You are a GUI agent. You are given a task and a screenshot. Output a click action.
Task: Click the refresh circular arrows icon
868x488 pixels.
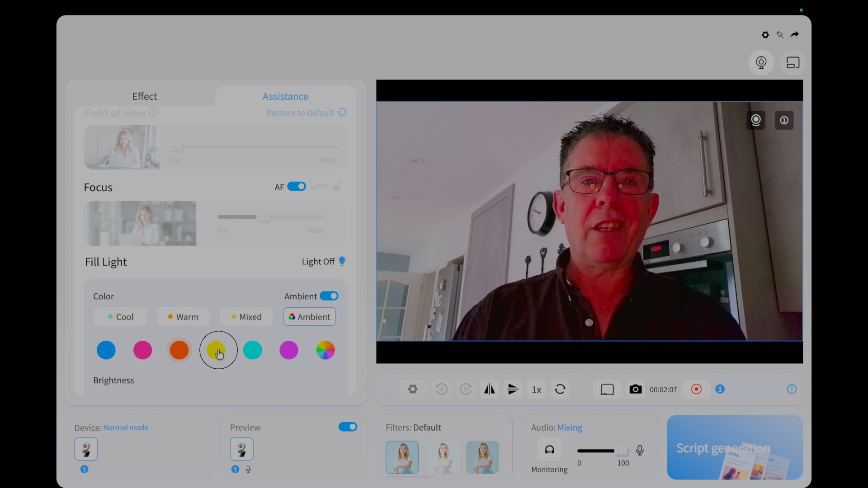pos(560,389)
